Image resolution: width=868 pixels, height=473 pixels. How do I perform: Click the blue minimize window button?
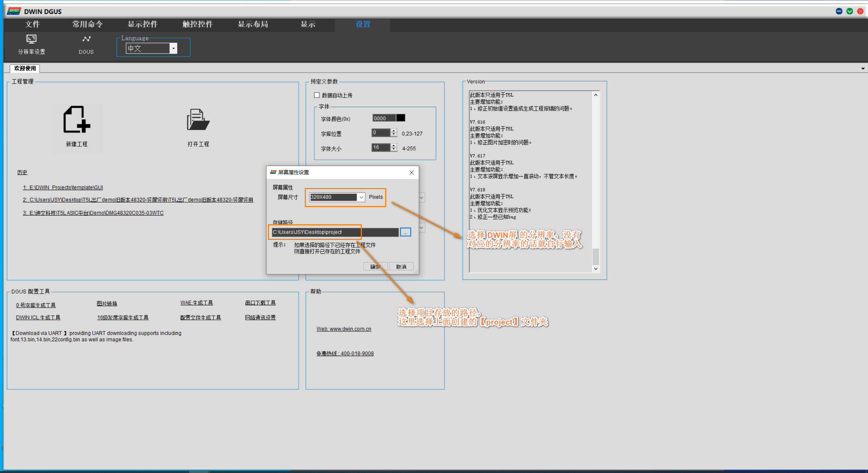[839, 11]
